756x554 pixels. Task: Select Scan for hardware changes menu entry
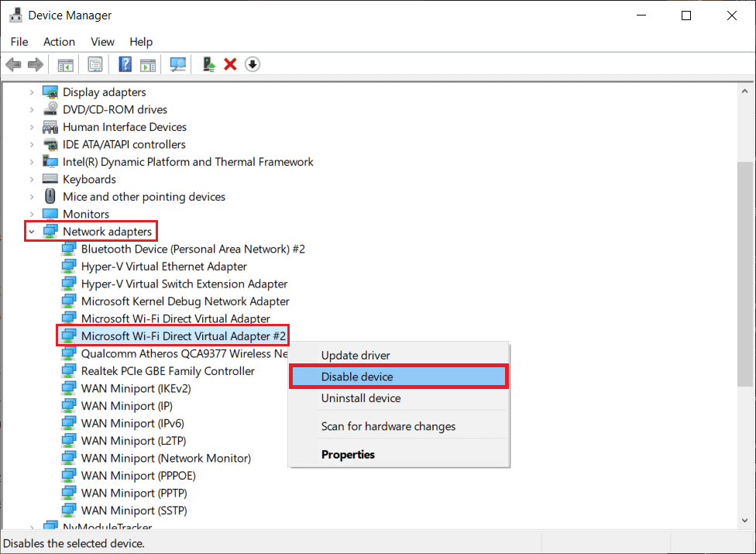(388, 426)
